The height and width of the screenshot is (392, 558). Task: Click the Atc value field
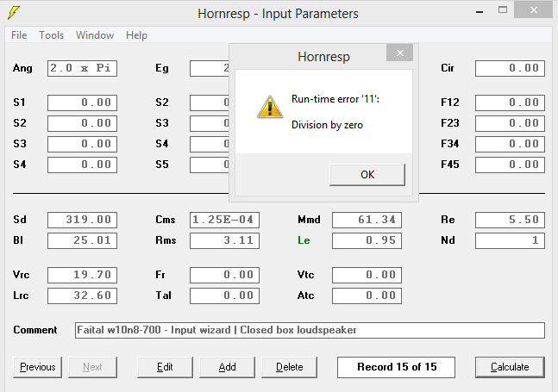click(367, 296)
